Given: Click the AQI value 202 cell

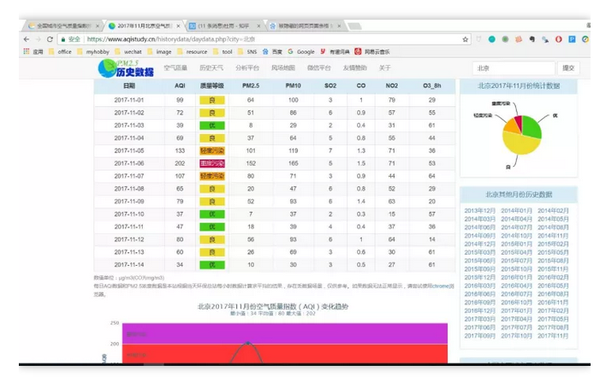Looking at the screenshot, I should click(180, 163).
